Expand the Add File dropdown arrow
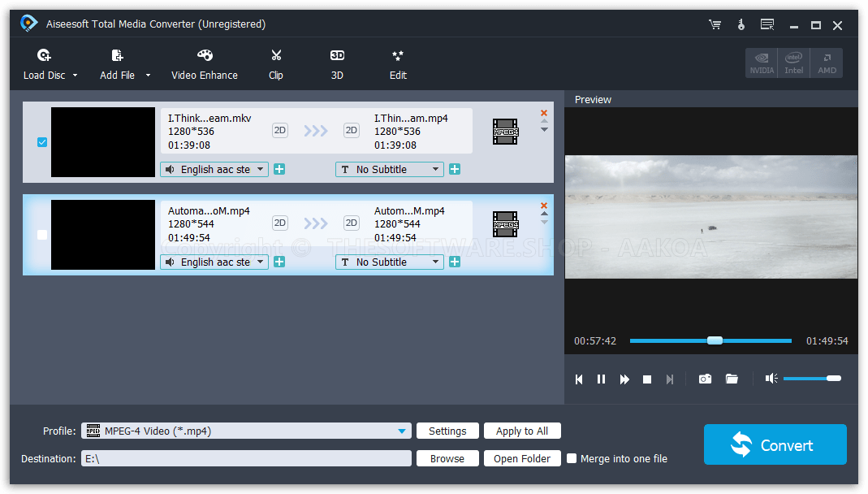Screen dimensions: 868x494 (148, 76)
